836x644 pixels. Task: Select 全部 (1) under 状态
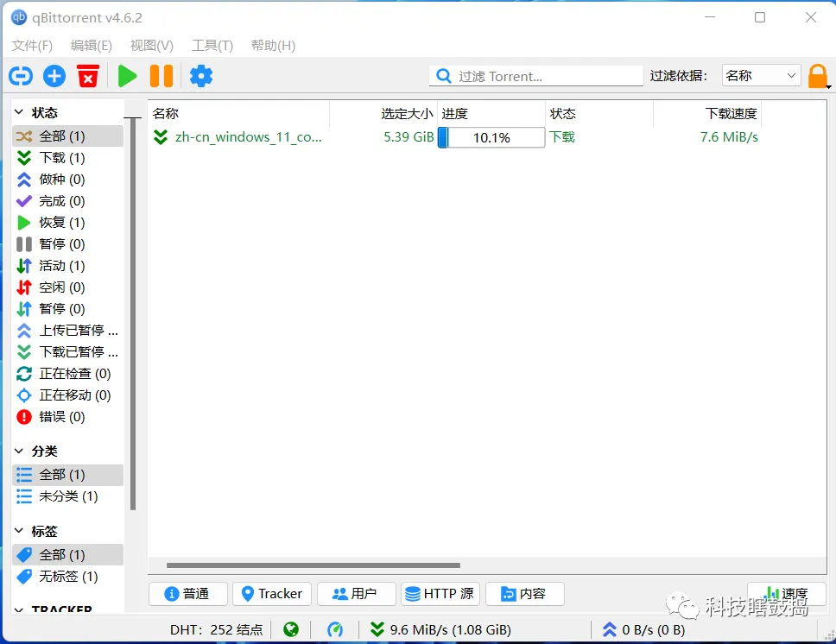point(67,136)
